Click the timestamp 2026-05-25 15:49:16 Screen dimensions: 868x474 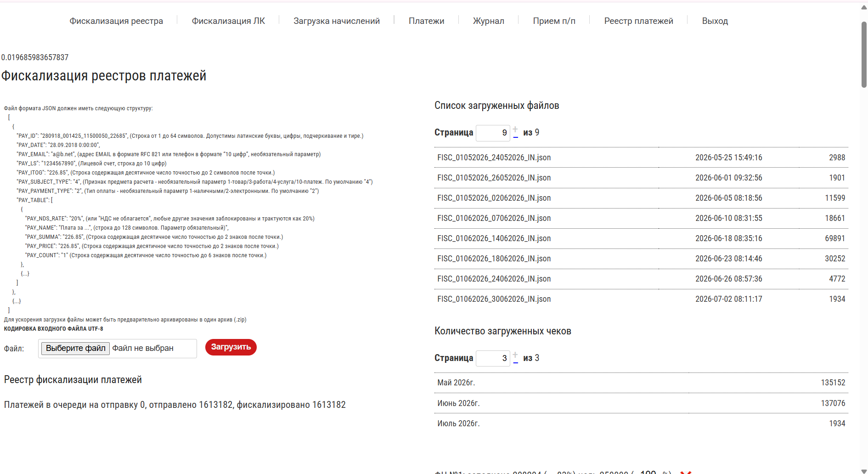point(729,158)
